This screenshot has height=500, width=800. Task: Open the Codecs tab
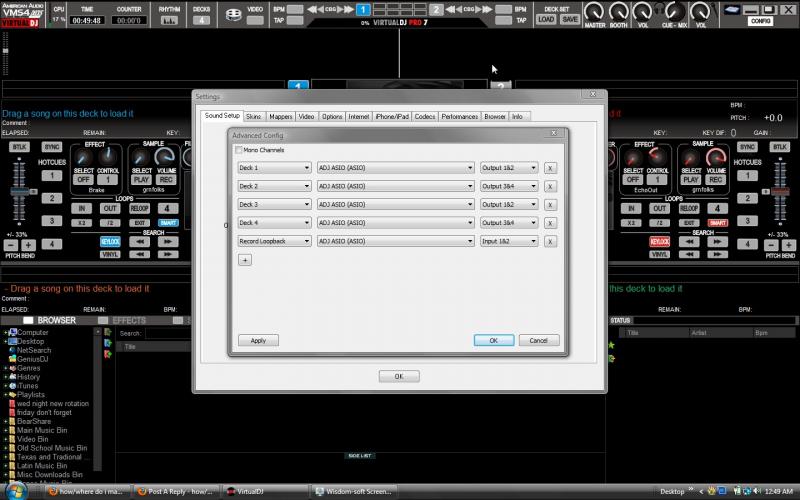[424, 116]
